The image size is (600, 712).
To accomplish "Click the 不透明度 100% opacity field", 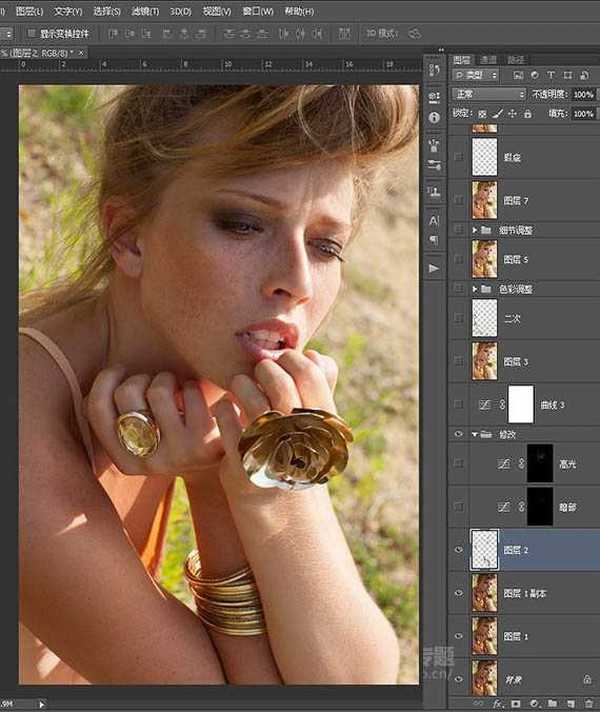I will point(583,94).
